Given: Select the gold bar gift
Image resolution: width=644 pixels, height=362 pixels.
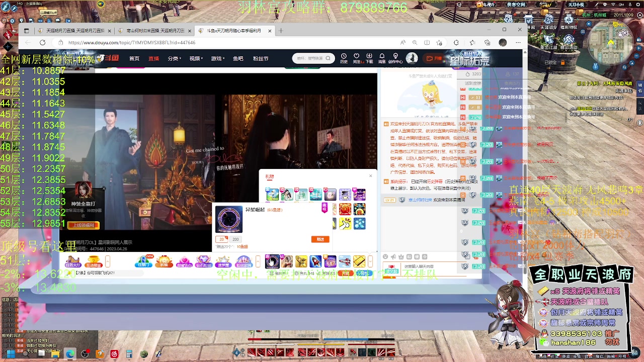Looking at the screenshot, I should (x=359, y=261).
